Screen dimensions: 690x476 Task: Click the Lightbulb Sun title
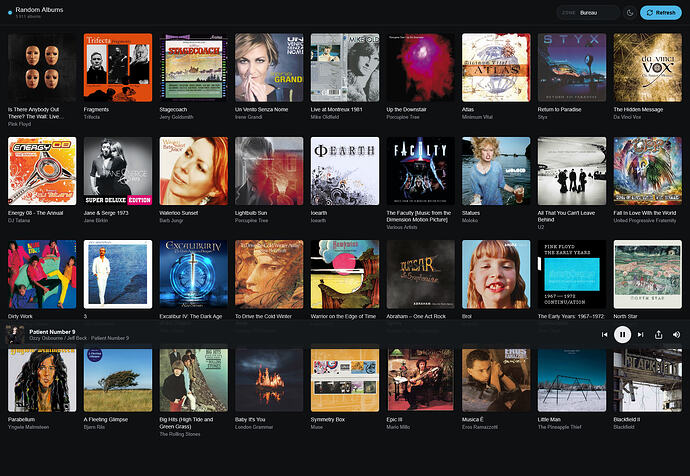tap(251, 213)
